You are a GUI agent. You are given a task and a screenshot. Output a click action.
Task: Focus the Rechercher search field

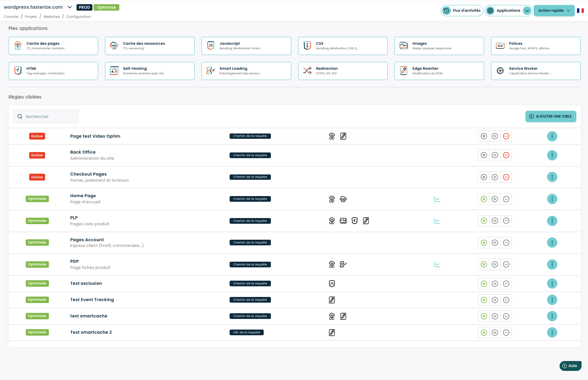(x=46, y=116)
